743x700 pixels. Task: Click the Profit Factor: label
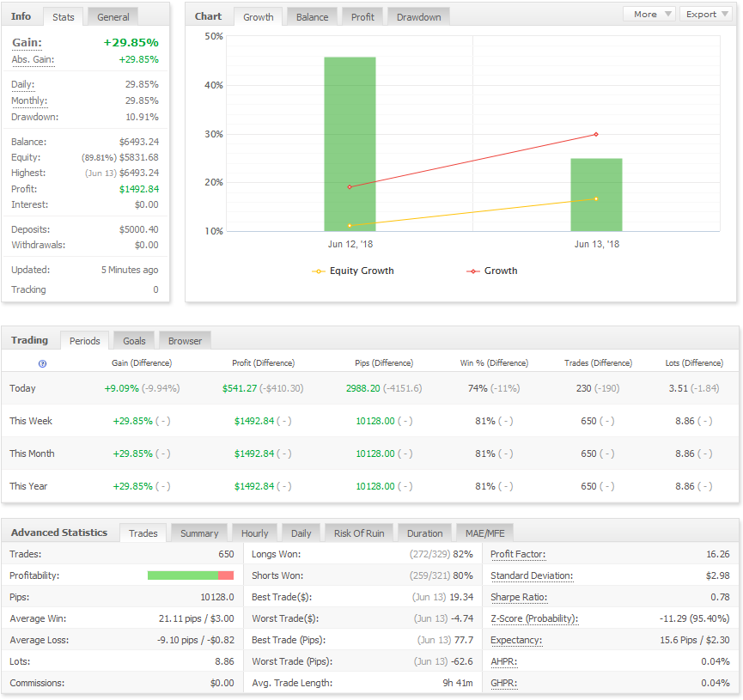click(x=518, y=554)
